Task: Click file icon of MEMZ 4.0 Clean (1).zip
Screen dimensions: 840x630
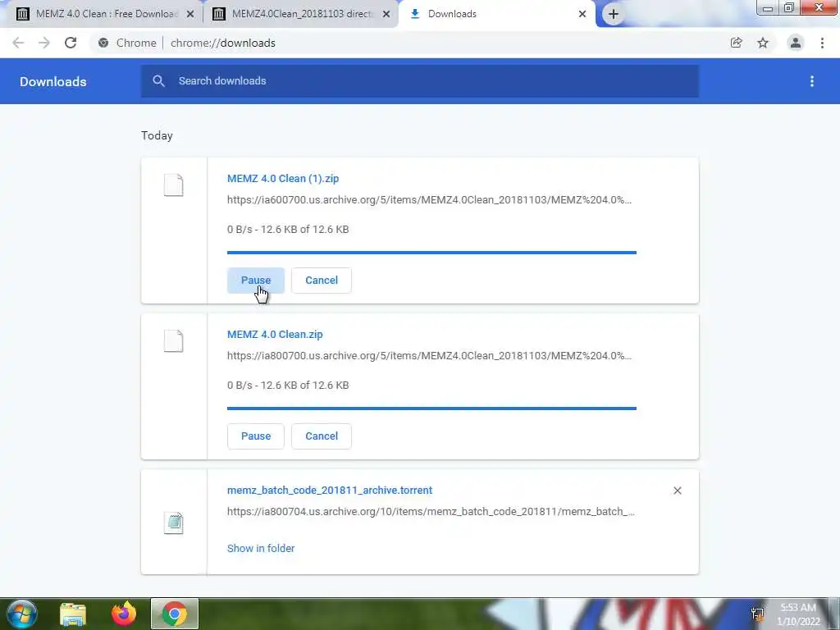Action: [x=174, y=185]
